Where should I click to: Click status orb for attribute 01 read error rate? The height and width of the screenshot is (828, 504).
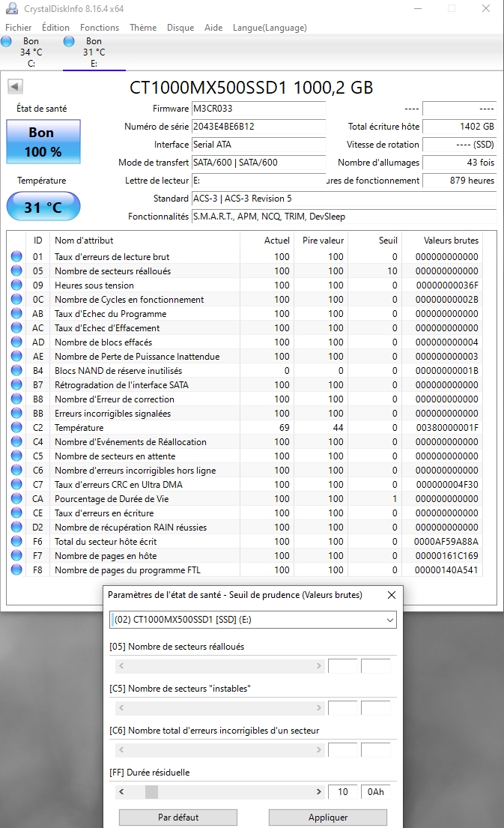click(x=17, y=256)
